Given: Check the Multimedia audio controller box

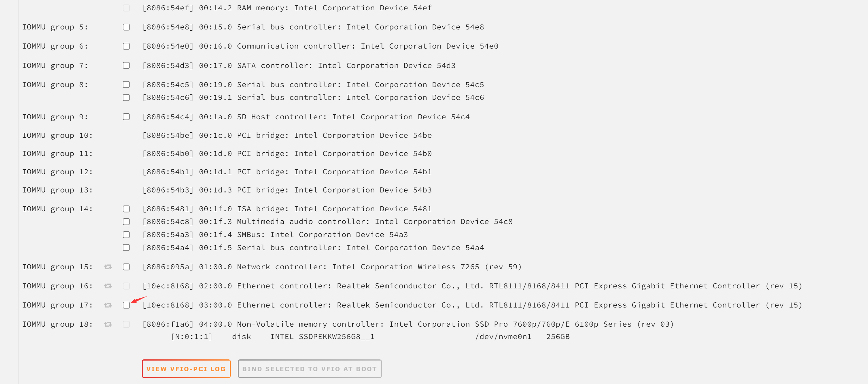Looking at the screenshot, I should (x=126, y=222).
